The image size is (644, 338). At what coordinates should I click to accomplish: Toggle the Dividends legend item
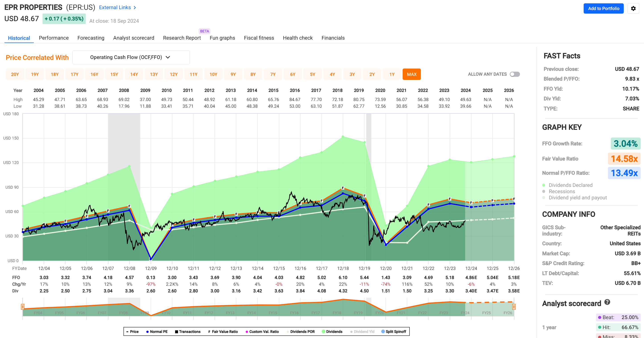(324, 332)
